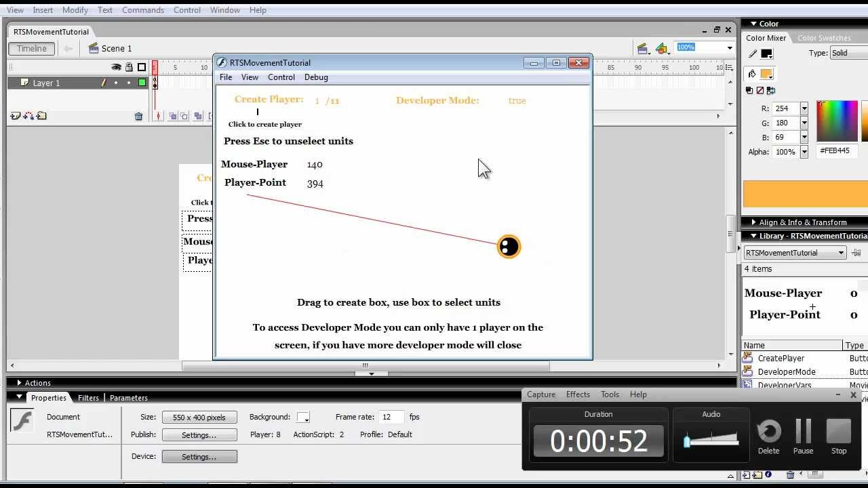Viewport: 868px width, 488px height.
Task: Open the Edit Symbols shapes menu
Action: pyautogui.click(x=662, y=48)
